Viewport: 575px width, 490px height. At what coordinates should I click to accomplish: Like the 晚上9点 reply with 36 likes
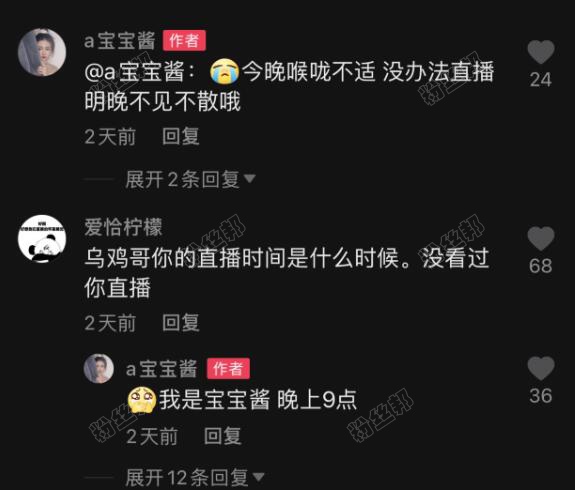[x=541, y=368]
